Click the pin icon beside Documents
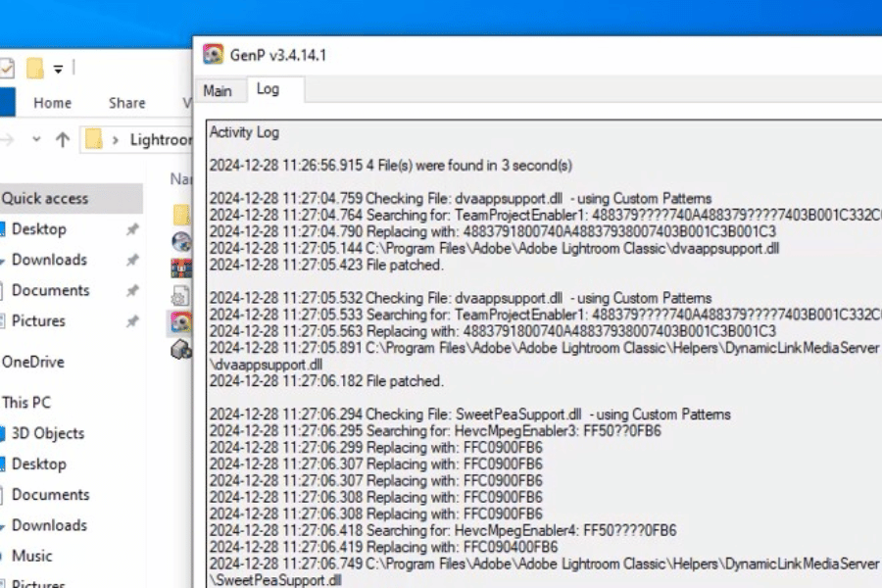 [132, 291]
